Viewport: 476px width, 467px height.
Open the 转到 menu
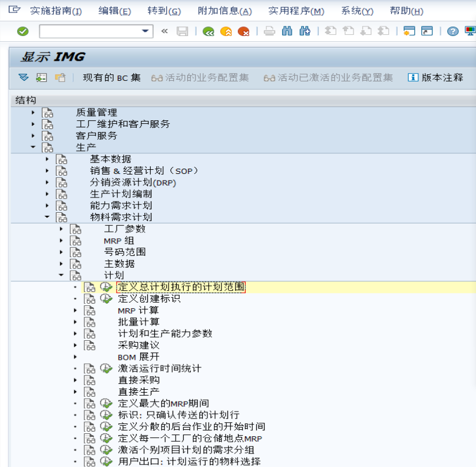coord(164,11)
